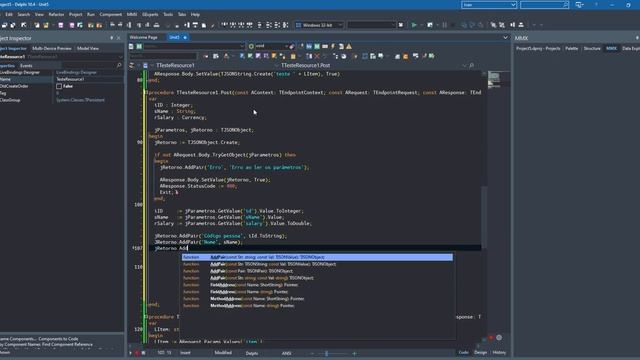The image size is (640, 360).
Task: Select highlighted AddPair completion item
Action: pyautogui.click(x=317, y=257)
